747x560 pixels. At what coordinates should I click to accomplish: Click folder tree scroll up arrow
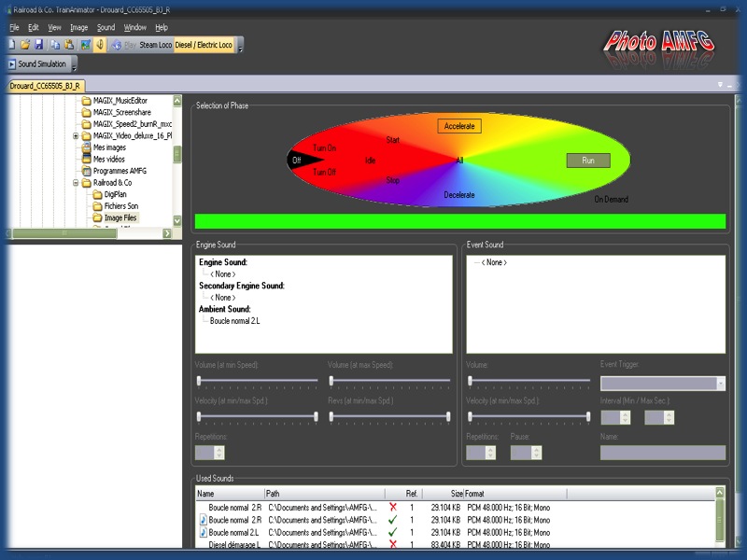tap(177, 101)
